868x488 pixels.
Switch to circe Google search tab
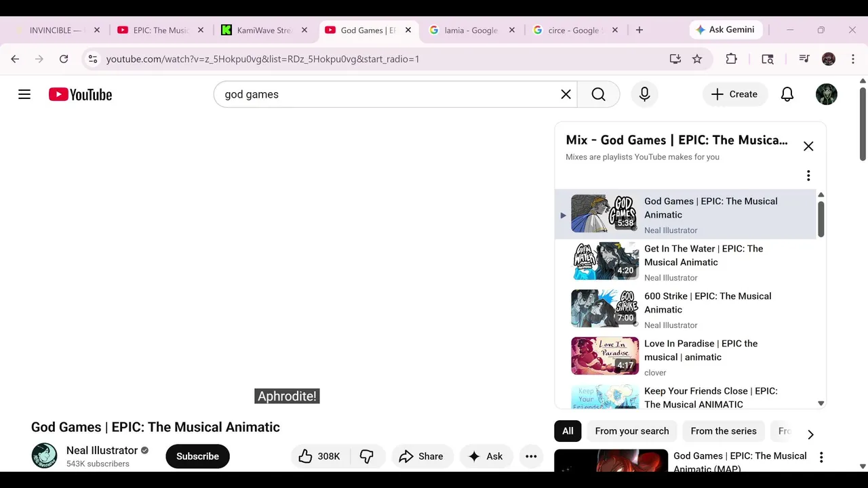575,30
